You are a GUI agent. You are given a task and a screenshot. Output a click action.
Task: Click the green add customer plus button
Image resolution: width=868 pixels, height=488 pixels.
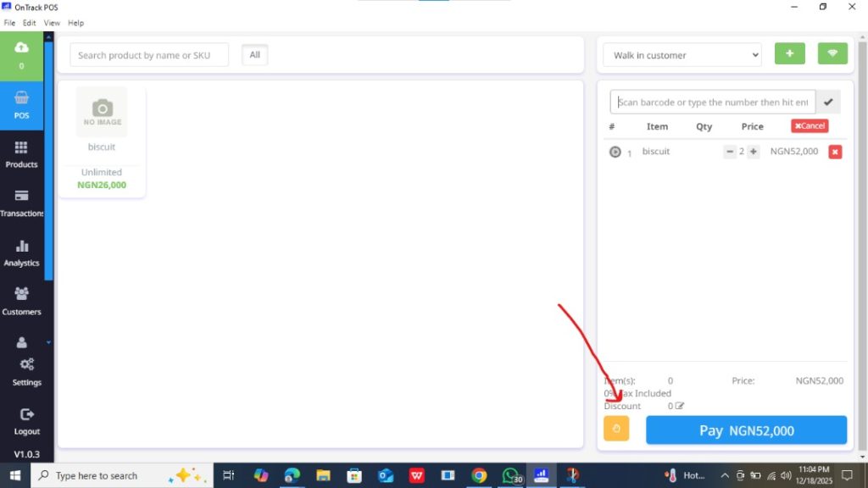tap(789, 54)
